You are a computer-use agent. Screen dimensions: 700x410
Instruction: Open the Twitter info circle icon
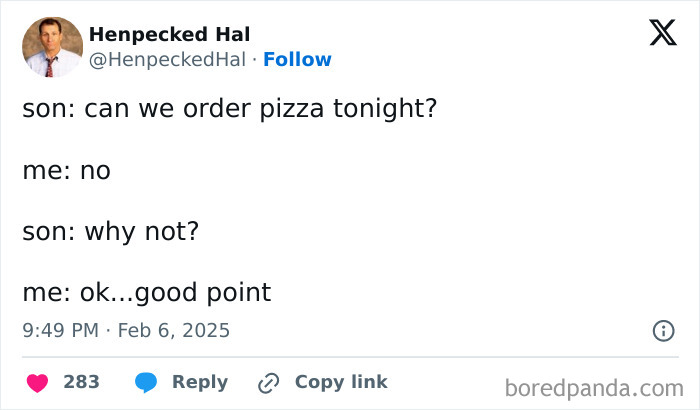pyautogui.click(x=662, y=330)
